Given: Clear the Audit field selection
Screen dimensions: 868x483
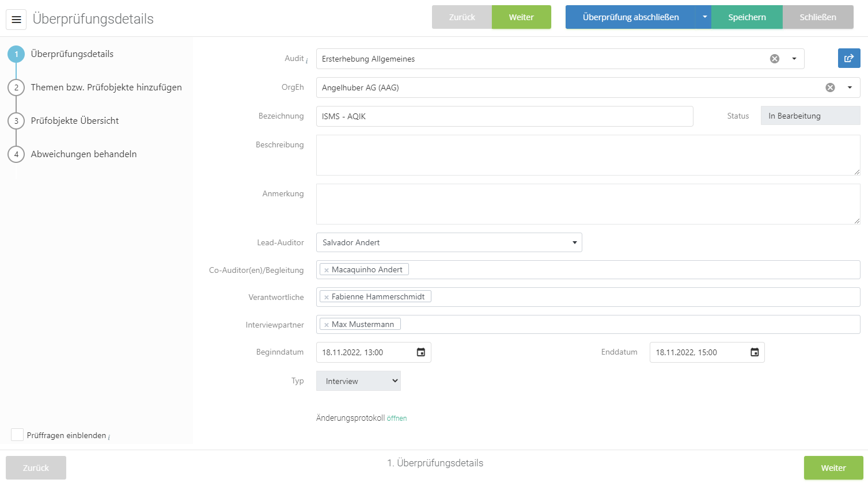Looking at the screenshot, I should point(775,59).
